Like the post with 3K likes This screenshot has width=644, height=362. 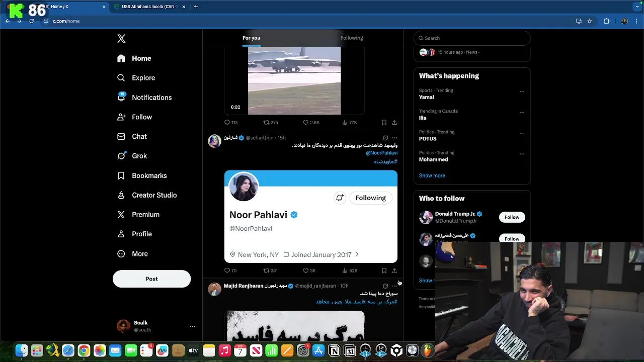tap(309, 270)
